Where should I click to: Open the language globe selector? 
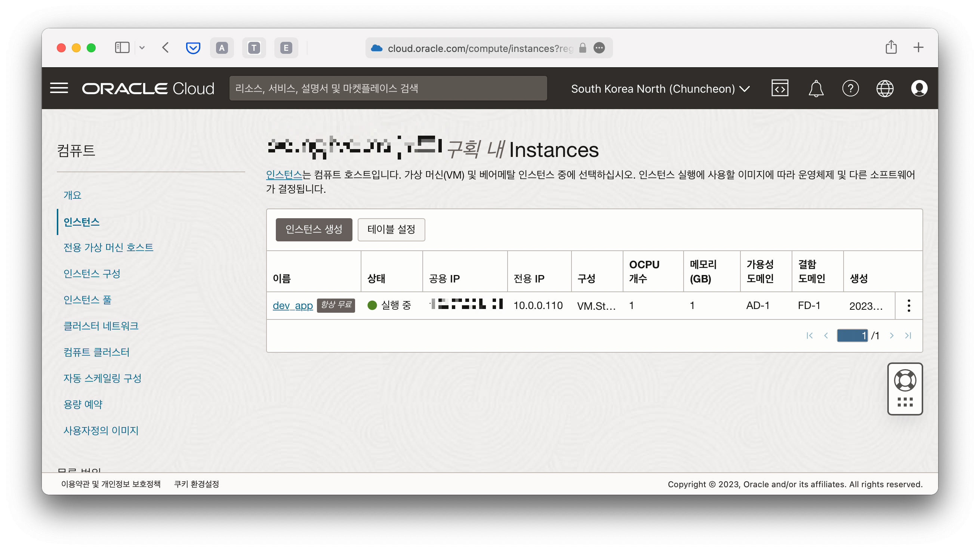[885, 89]
